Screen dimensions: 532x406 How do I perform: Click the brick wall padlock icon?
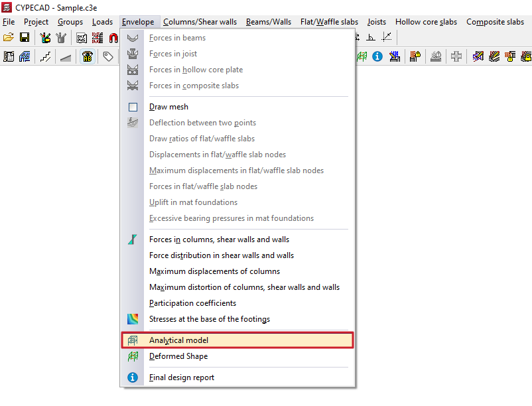pyautogui.click(x=415, y=56)
